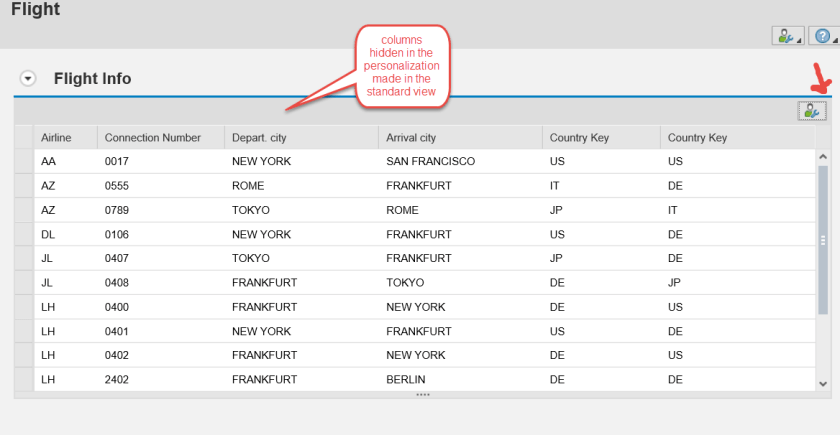Sort by Connection Number column header
This screenshot has height=435, width=840.
152,138
